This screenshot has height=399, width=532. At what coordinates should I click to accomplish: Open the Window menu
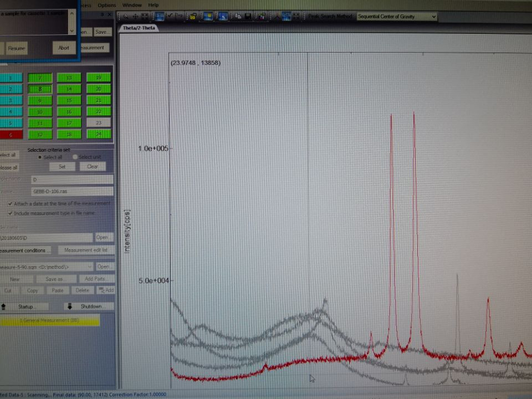coord(132,5)
